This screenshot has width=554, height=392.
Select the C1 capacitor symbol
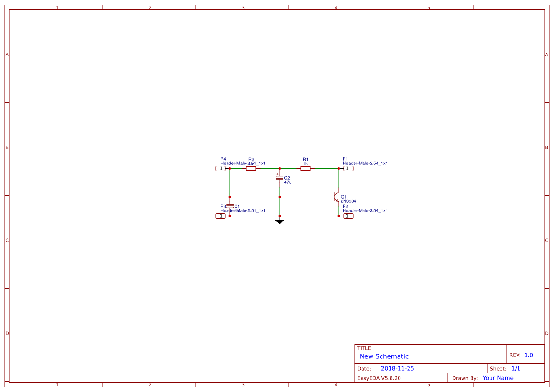[230, 206]
